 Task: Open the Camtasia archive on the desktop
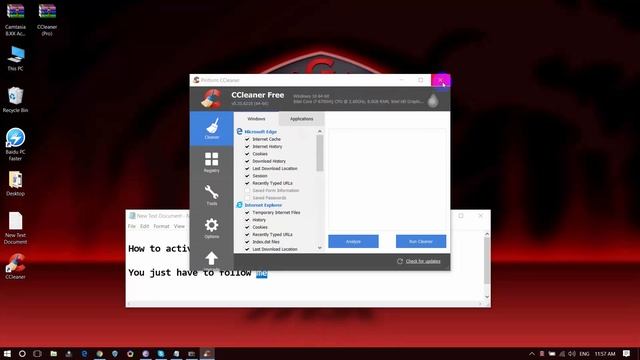pyautogui.click(x=15, y=19)
